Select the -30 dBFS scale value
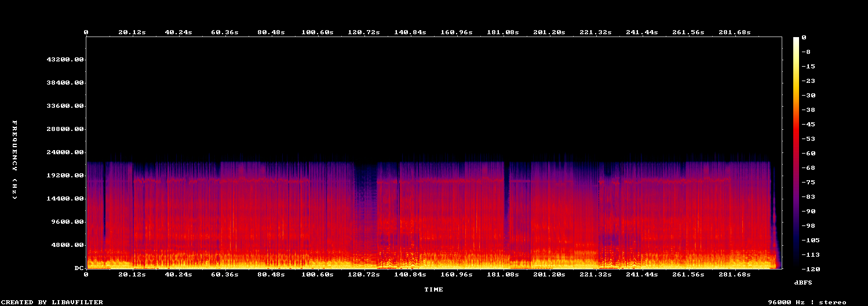Image resolution: width=868 pixels, height=306 pixels. [x=809, y=96]
